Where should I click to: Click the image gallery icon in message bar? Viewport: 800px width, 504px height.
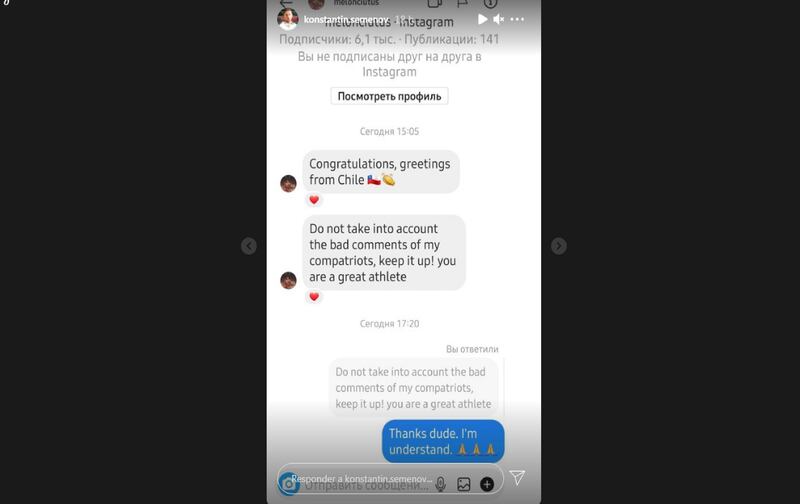pyautogui.click(x=463, y=484)
